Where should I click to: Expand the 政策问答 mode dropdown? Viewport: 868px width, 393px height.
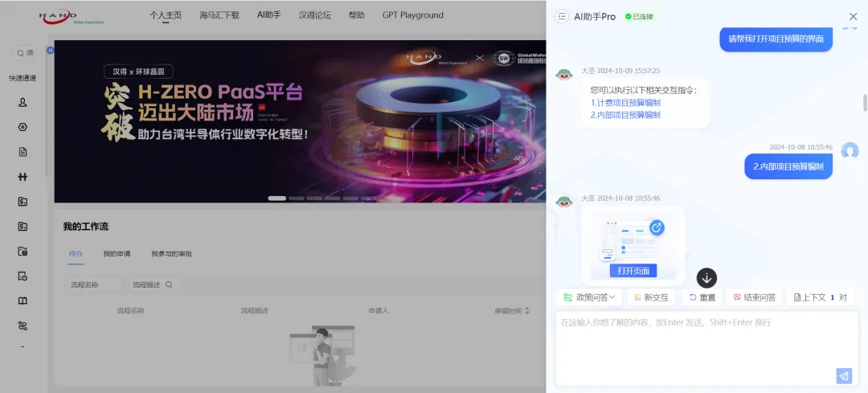point(589,297)
